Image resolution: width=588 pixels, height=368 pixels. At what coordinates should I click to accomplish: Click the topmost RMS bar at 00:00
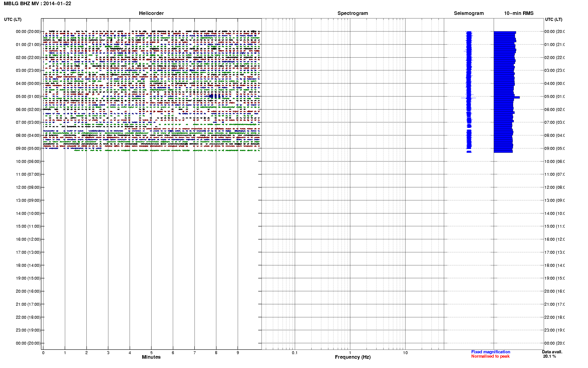click(505, 32)
